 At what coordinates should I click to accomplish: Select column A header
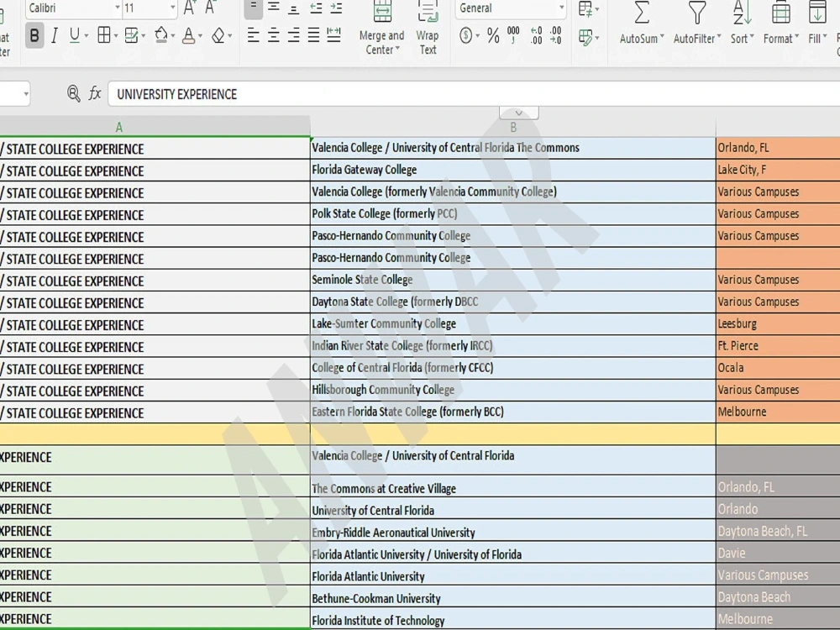(x=119, y=127)
